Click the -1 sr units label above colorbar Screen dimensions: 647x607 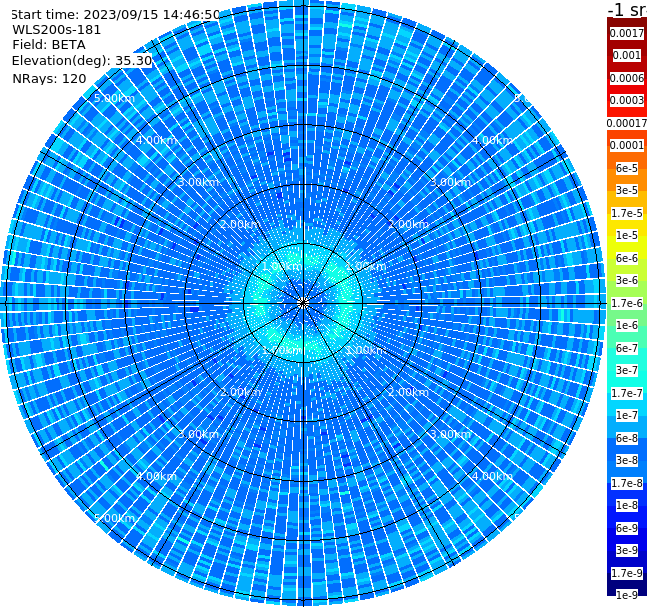point(627,9)
